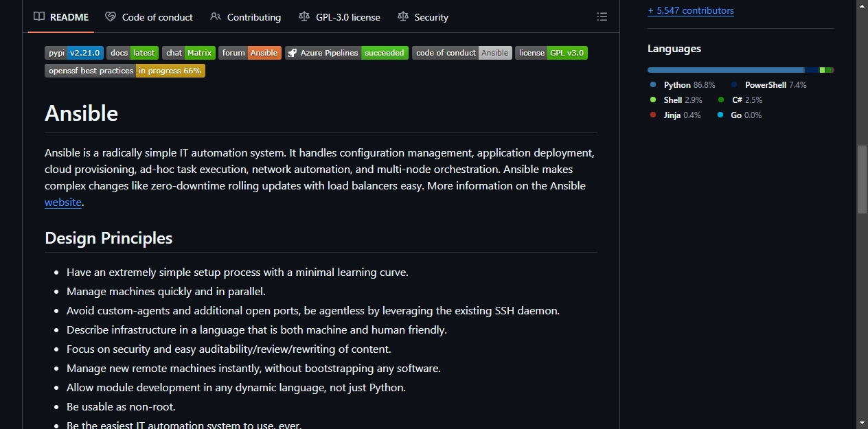This screenshot has width=868, height=429.
Task: Click the Azure Pipelines succeeded badge
Action: tap(347, 53)
